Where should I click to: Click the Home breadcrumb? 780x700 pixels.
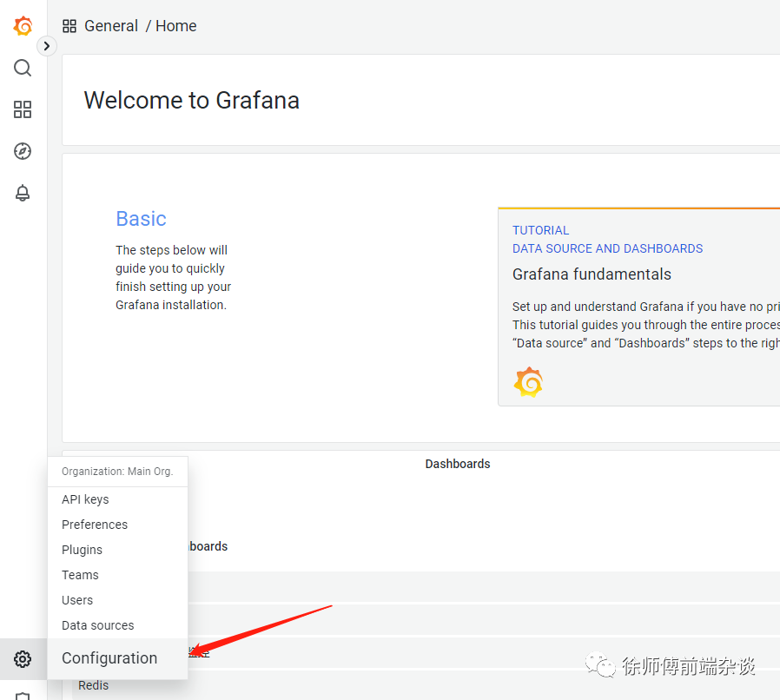point(176,26)
